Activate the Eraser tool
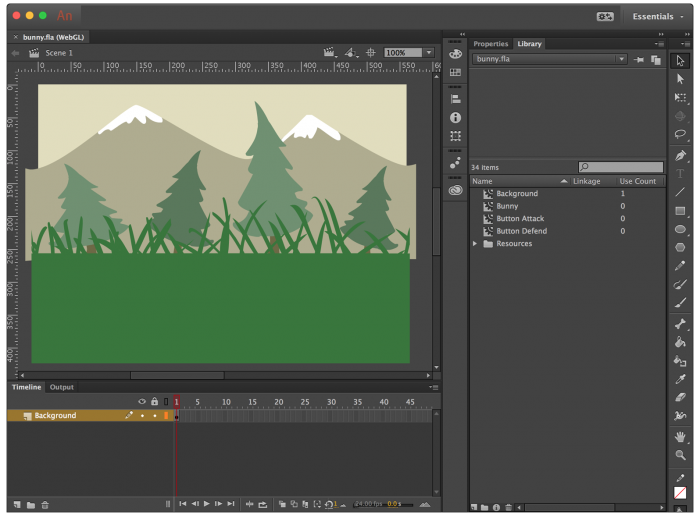Screen dimensions: 700x519 (x=680, y=397)
